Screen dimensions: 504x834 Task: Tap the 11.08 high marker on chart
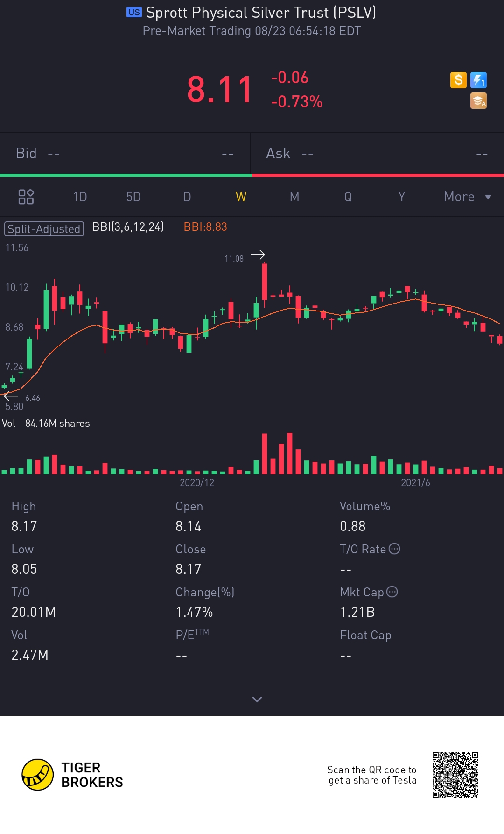pos(234,258)
